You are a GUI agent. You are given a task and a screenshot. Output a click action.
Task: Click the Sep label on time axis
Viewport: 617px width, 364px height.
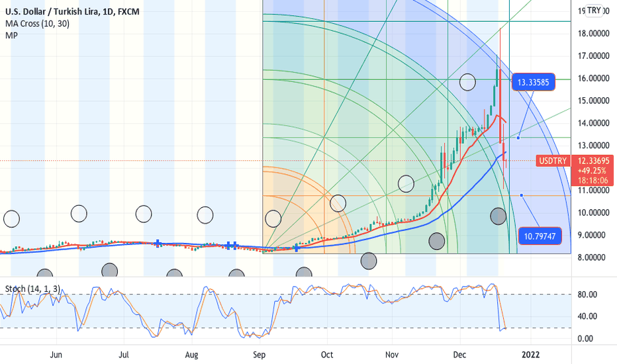[259, 355]
